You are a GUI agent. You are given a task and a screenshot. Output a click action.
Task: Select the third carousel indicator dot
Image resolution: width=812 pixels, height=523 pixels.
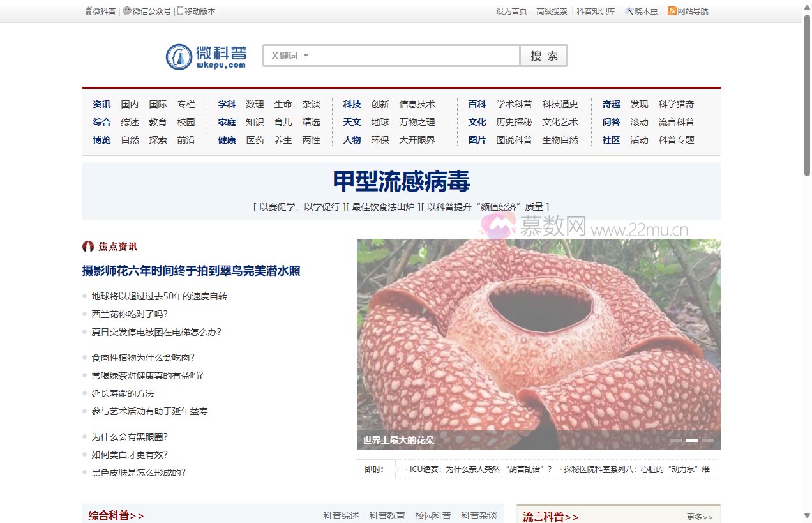(x=709, y=440)
